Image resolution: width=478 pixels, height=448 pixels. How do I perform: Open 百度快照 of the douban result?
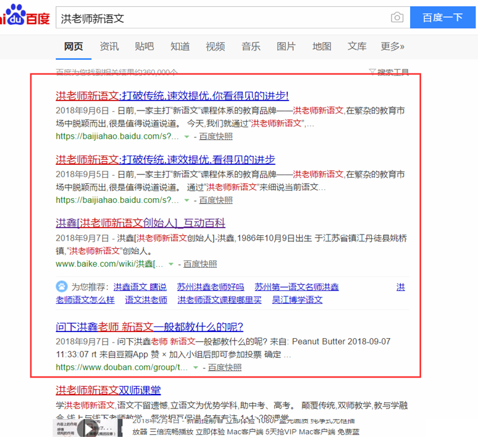[x=225, y=367]
